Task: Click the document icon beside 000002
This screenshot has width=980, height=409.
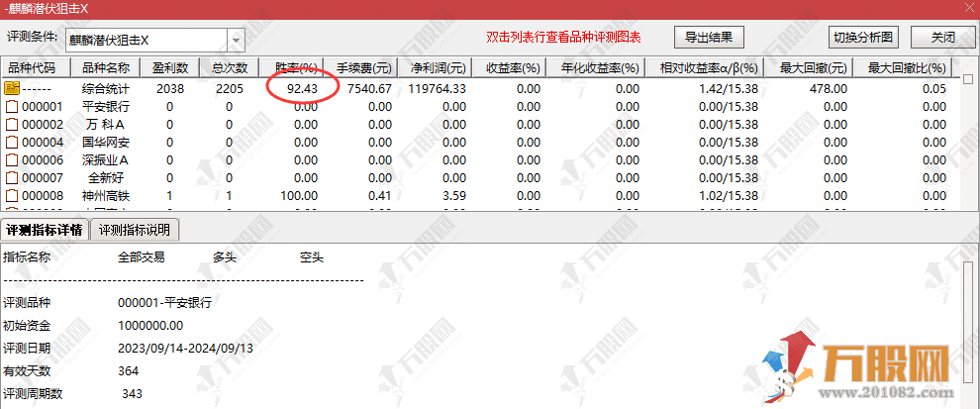Action: (13, 125)
